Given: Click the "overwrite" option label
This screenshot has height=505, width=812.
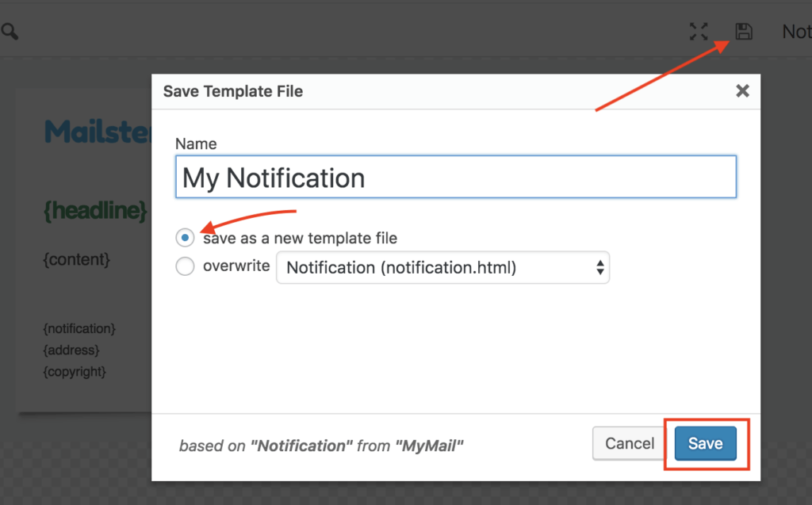Looking at the screenshot, I should pyautogui.click(x=236, y=266).
